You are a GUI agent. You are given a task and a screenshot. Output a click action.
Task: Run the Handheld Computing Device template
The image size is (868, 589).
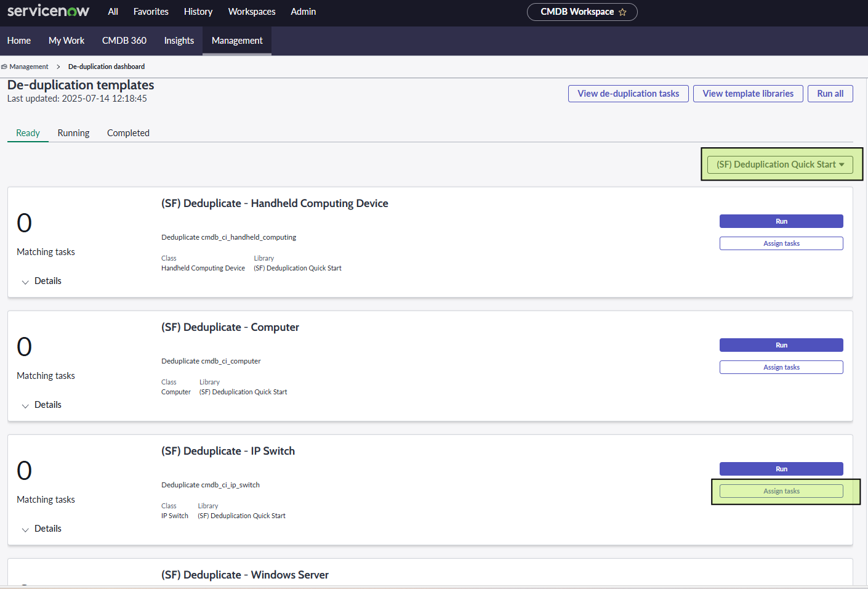tap(781, 221)
